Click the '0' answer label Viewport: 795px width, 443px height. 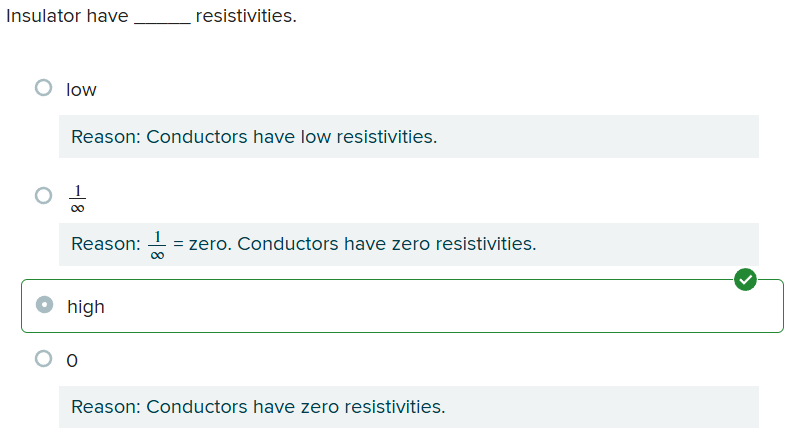tap(72, 361)
